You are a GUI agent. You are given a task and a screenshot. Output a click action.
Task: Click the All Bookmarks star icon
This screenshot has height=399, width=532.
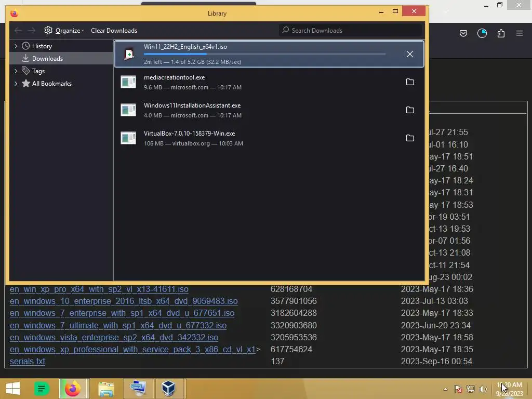pos(26,83)
